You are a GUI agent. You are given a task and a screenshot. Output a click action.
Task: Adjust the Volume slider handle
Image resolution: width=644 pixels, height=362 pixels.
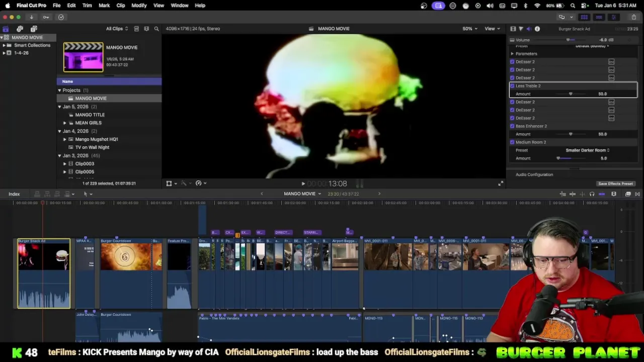click(x=568, y=40)
